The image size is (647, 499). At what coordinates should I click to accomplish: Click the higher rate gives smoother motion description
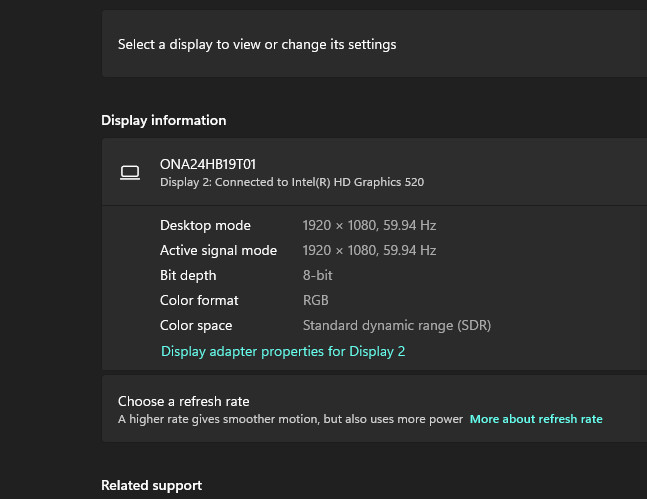290,419
